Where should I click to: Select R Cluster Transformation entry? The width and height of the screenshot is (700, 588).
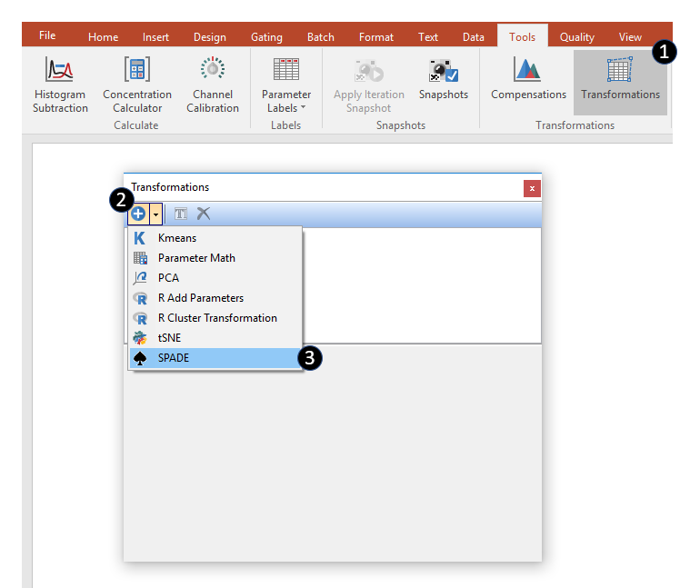[x=217, y=318]
